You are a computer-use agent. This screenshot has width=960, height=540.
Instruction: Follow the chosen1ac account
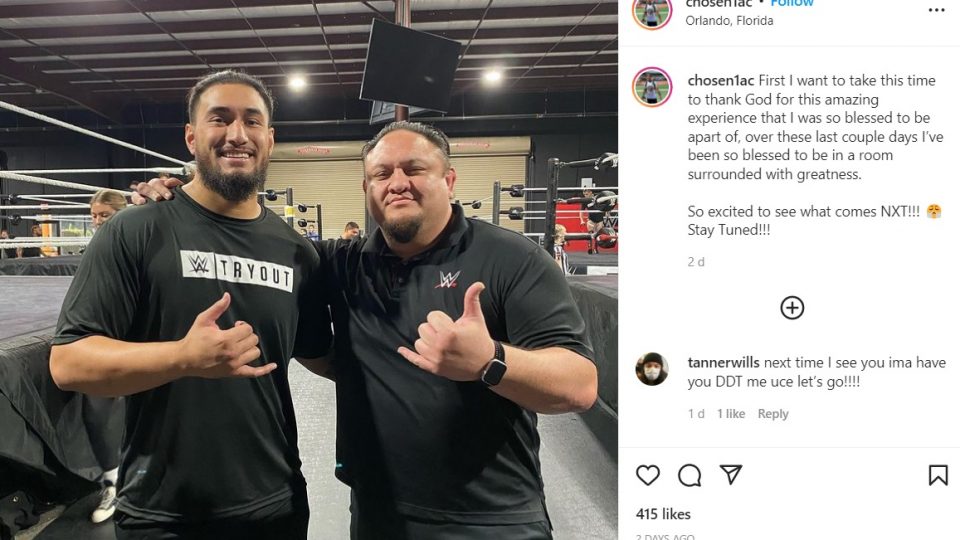[x=792, y=3]
